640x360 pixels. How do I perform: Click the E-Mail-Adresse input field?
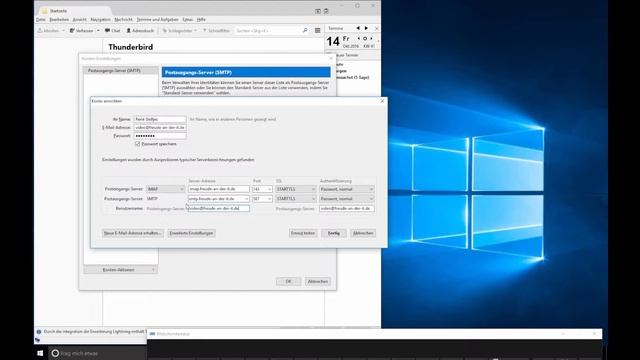(160, 127)
